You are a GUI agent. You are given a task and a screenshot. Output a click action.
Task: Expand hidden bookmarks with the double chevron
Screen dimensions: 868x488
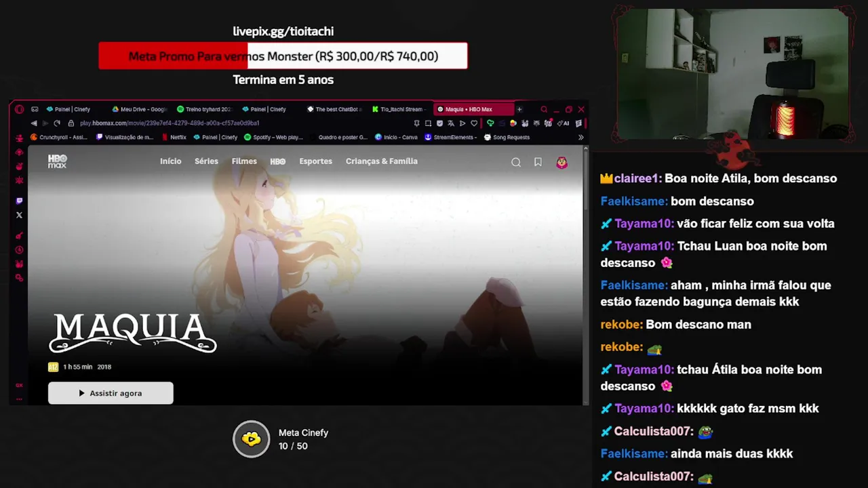tap(580, 137)
